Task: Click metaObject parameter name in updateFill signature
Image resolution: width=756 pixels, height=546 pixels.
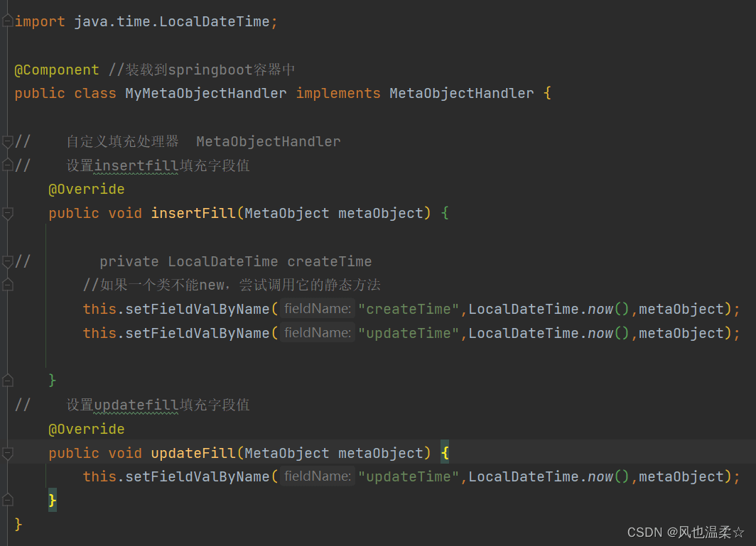Action: 381,454
